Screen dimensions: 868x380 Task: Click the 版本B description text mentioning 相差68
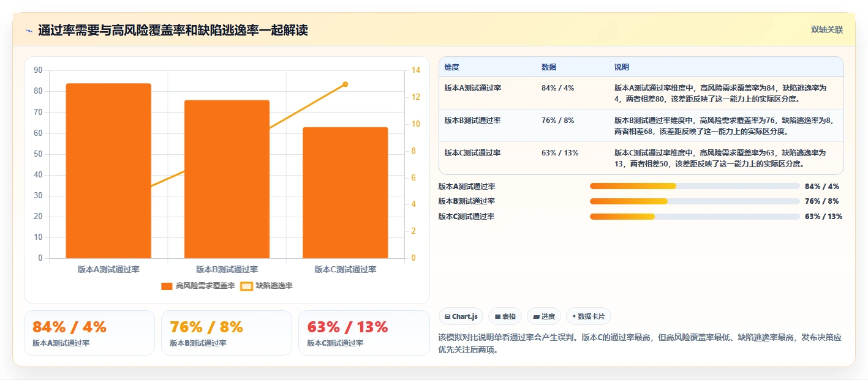[723, 125]
